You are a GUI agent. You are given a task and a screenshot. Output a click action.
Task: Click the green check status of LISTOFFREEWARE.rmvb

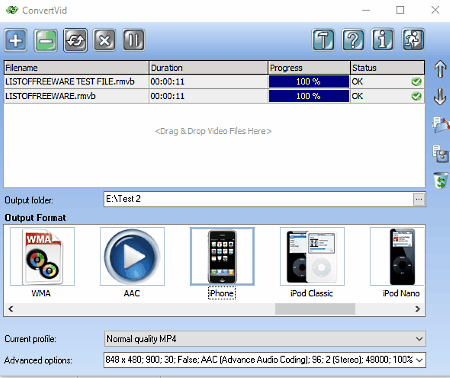416,96
